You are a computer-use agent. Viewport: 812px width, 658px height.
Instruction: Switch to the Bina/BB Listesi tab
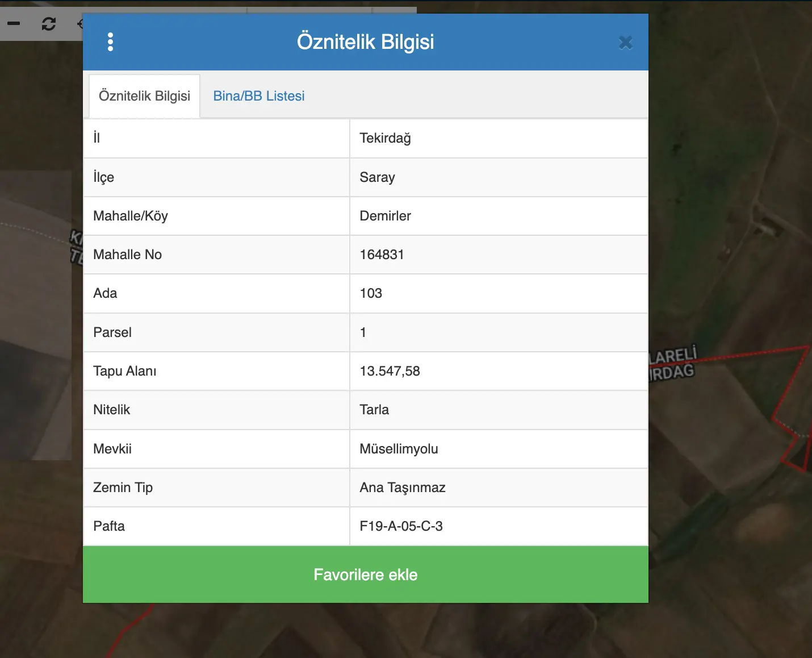point(259,96)
